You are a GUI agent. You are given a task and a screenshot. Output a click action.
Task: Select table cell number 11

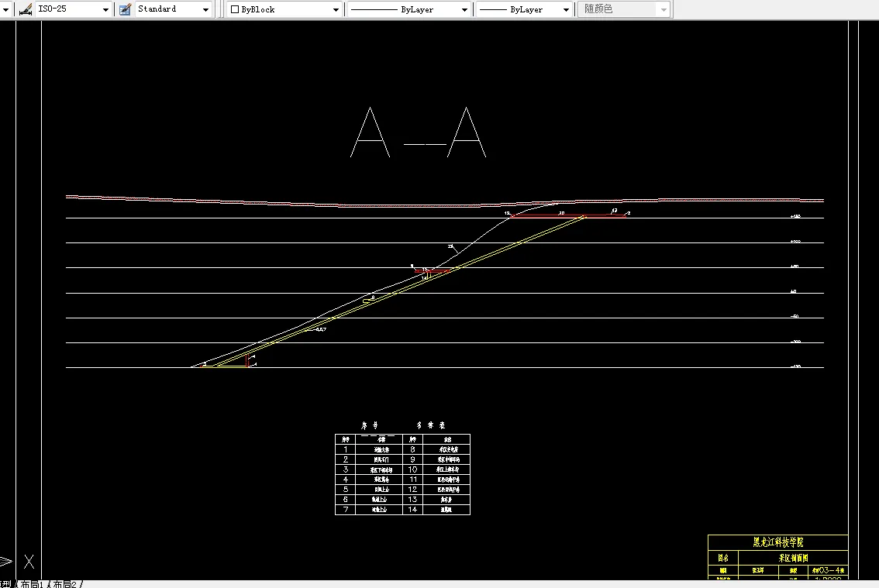(x=412, y=480)
